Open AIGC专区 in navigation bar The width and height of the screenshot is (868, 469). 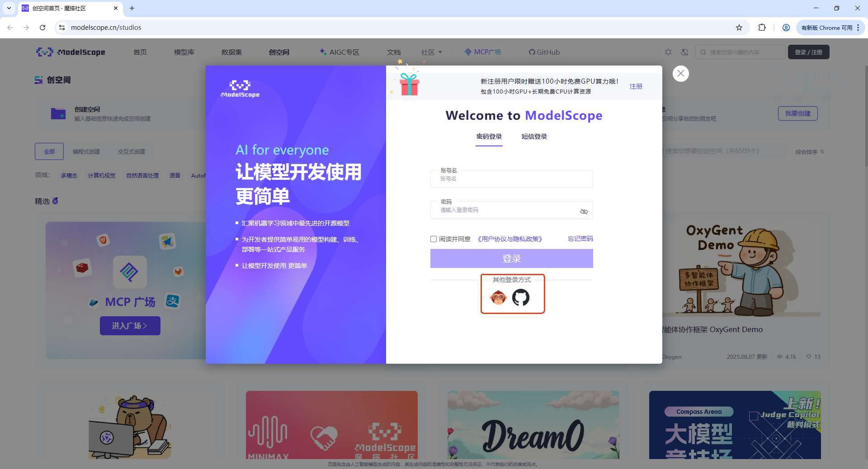pos(340,52)
